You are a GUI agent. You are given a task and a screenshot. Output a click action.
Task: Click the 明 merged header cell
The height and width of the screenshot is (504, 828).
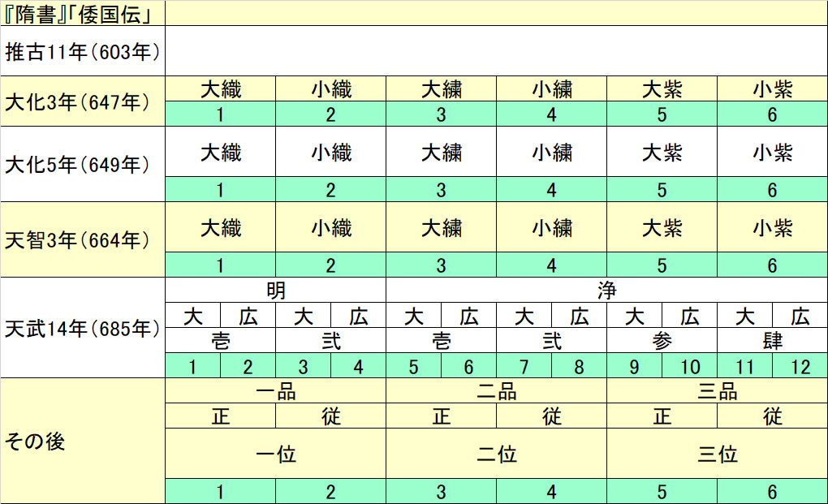click(x=275, y=290)
